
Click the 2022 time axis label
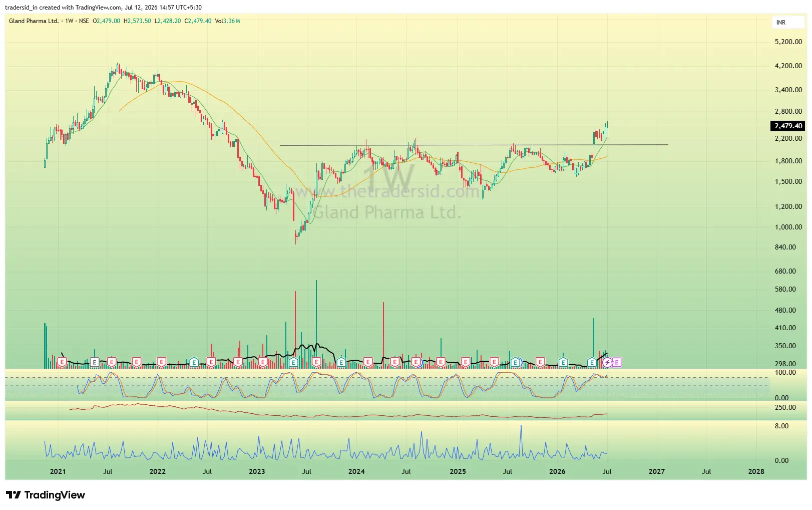[x=157, y=471]
